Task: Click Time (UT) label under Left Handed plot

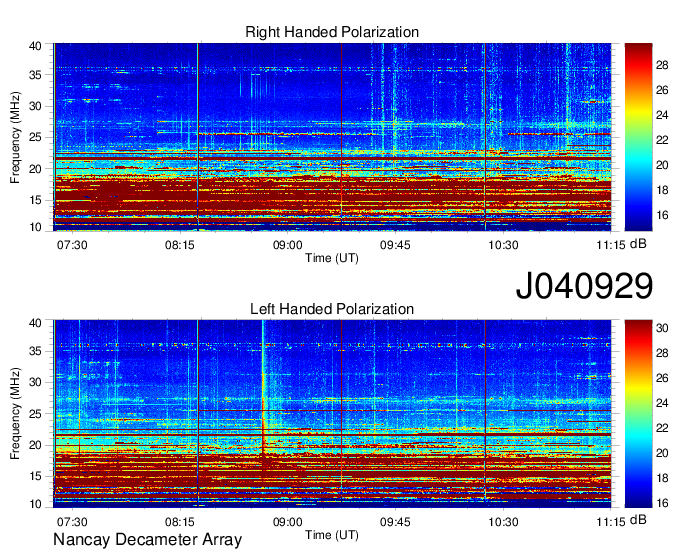Action: [x=332, y=535]
